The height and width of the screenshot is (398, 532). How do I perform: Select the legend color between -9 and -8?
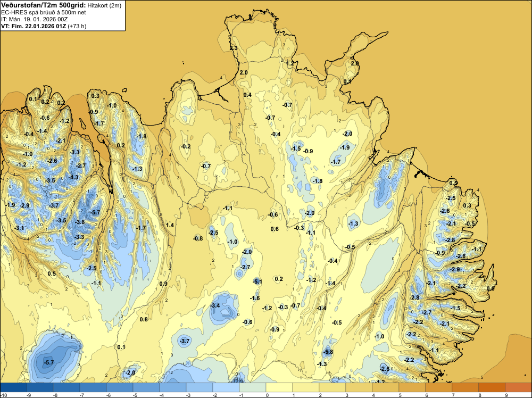40,387
